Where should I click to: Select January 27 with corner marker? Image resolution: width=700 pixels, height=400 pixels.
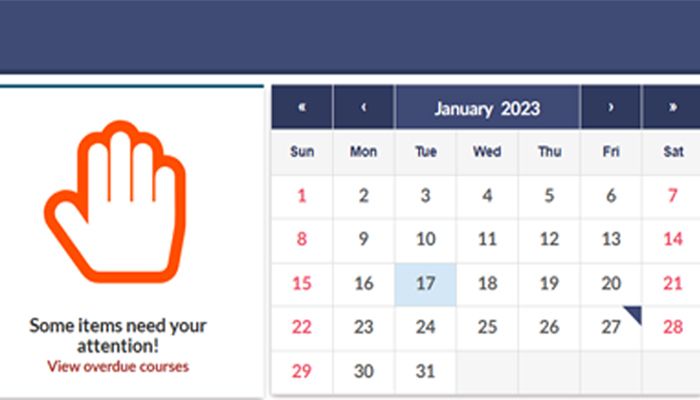point(611,327)
